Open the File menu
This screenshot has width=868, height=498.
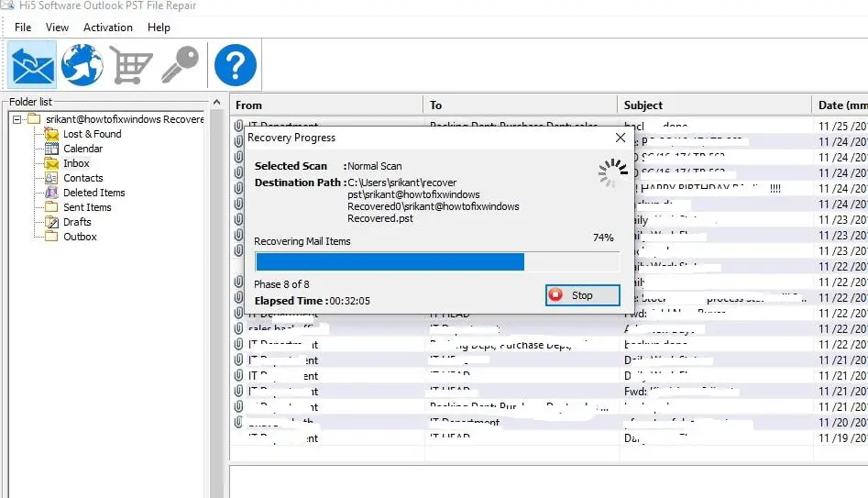coord(23,28)
